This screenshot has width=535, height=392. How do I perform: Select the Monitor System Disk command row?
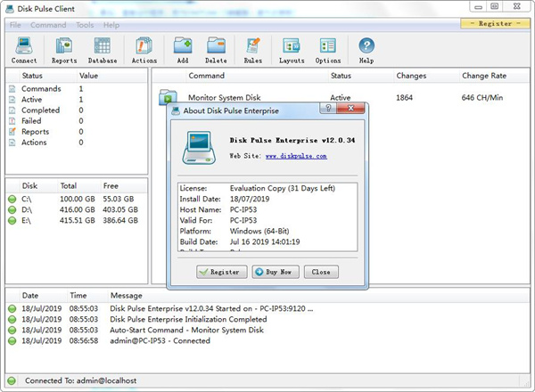(x=341, y=97)
